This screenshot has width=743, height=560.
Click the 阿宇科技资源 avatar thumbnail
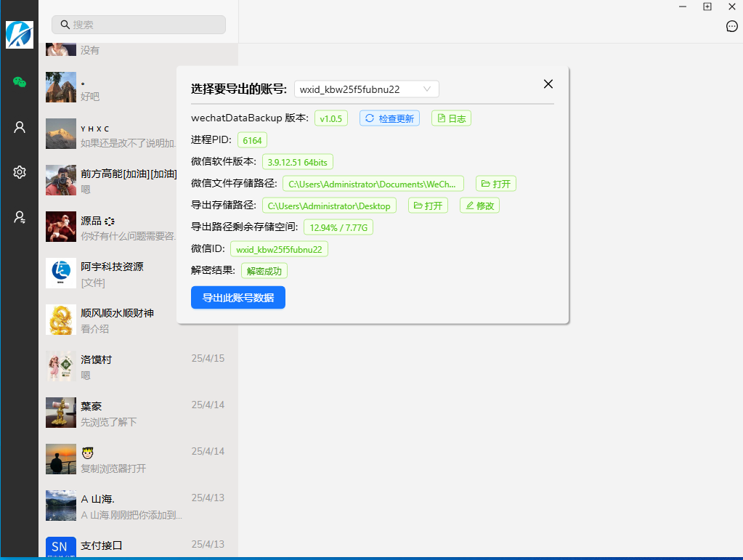point(61,273)
